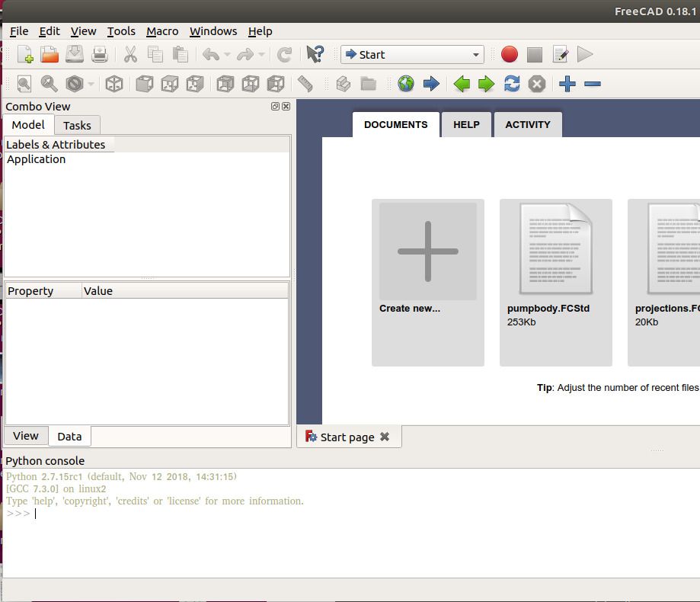
Task: Activate the What's This help cursor
Action: (315, 54)
